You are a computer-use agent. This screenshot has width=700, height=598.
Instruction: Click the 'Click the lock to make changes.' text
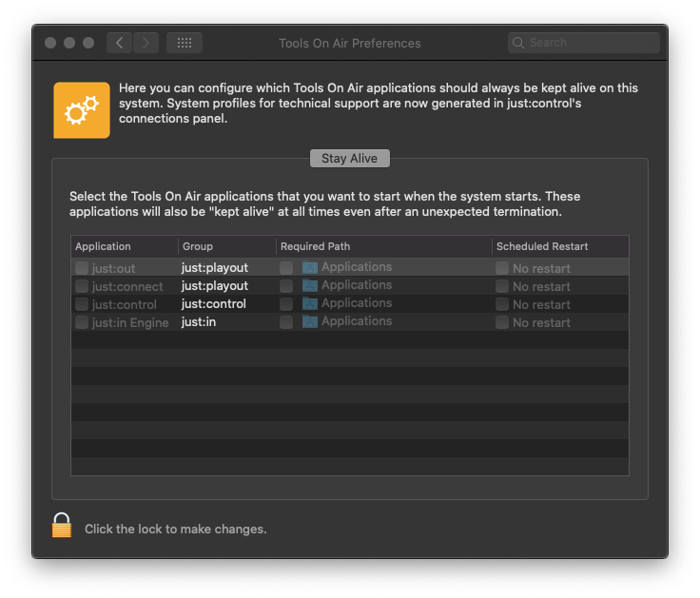(x=175, y=529)
